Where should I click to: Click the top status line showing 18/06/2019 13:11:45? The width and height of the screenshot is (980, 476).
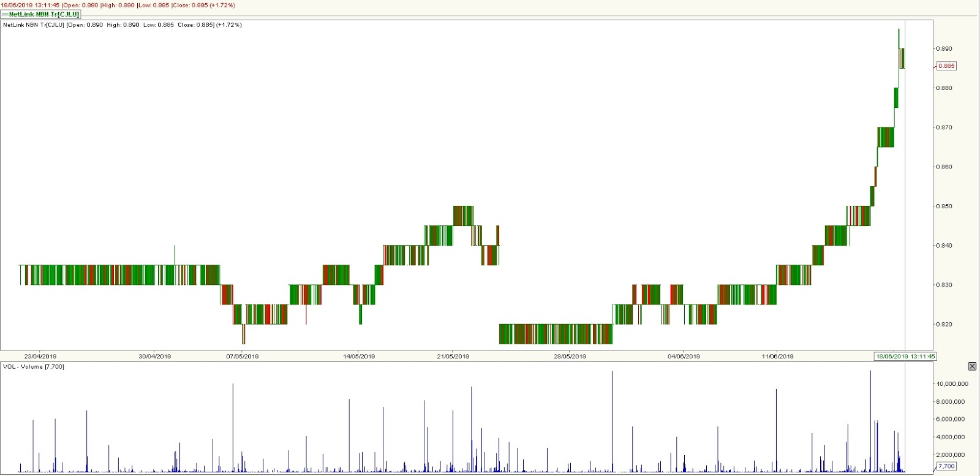click(x=118, y=5)
